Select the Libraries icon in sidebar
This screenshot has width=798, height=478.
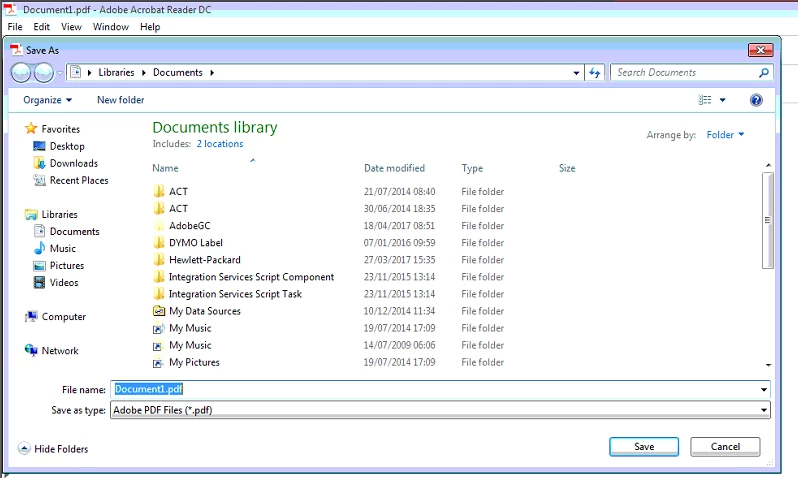pos(31,214)
